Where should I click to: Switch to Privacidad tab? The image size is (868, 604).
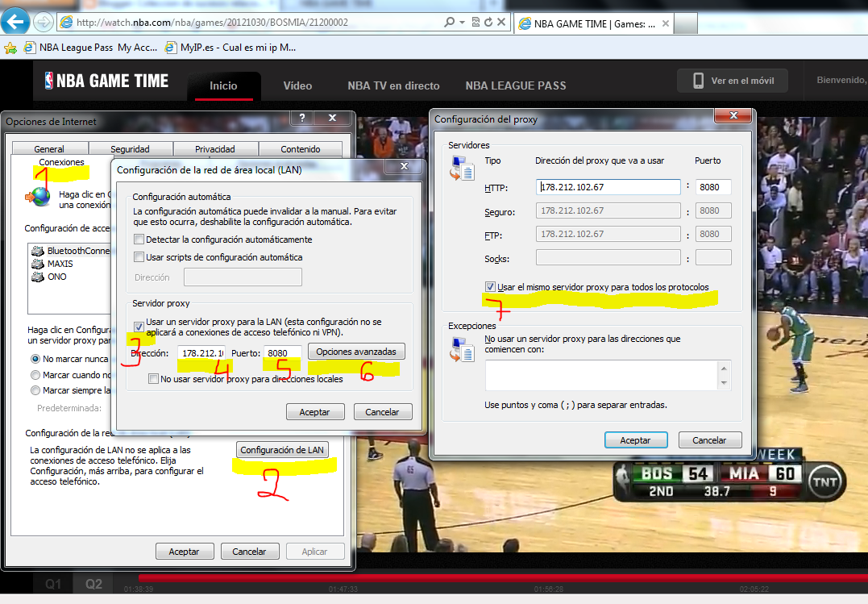point(215,148)
